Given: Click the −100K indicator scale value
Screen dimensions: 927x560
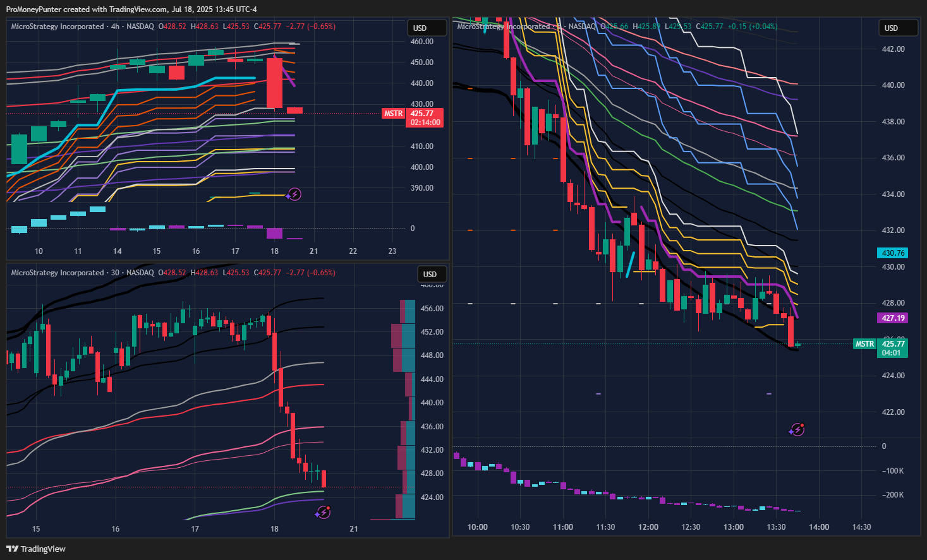Looking at the screenshot, I should (x=893, y=471).
